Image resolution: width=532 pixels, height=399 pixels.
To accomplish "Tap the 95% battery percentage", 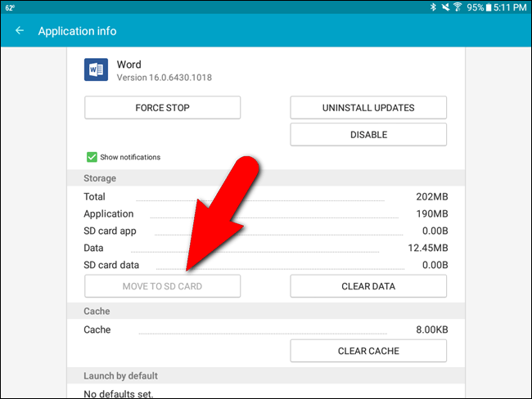I will [x=475, y=7].
